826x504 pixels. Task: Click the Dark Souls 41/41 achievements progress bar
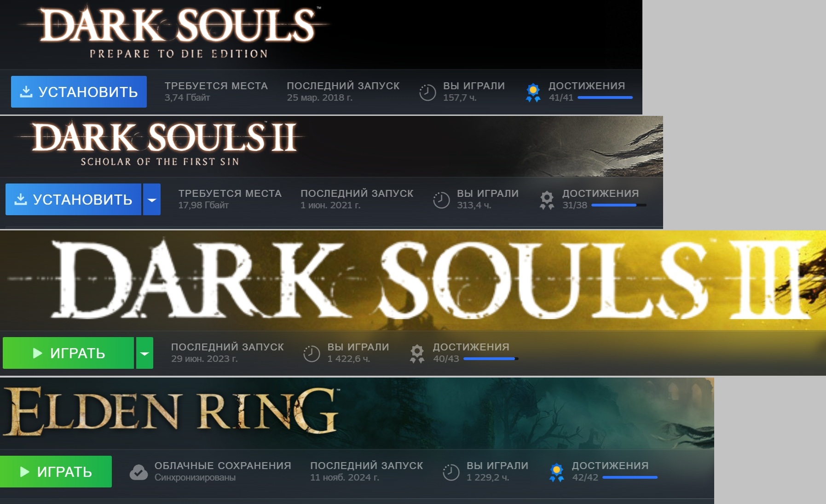[x=605, y=97]
